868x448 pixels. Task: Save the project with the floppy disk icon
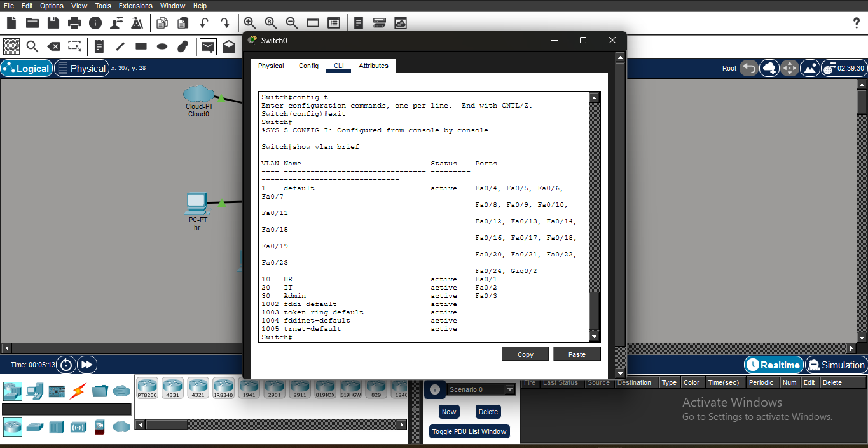pos(53,23)
